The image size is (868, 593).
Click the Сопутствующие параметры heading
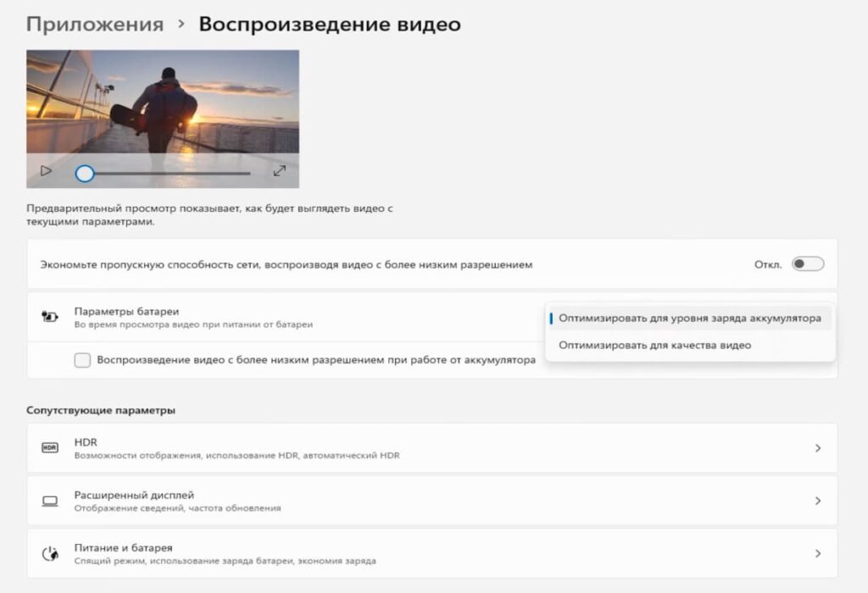(101, 411)
